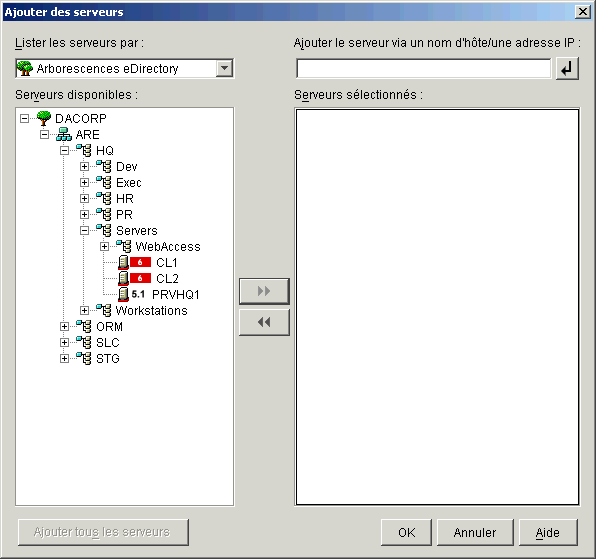This screenshot has width=596, height=559.
Task: Expand the Exec node
Action: coord(84,182)
